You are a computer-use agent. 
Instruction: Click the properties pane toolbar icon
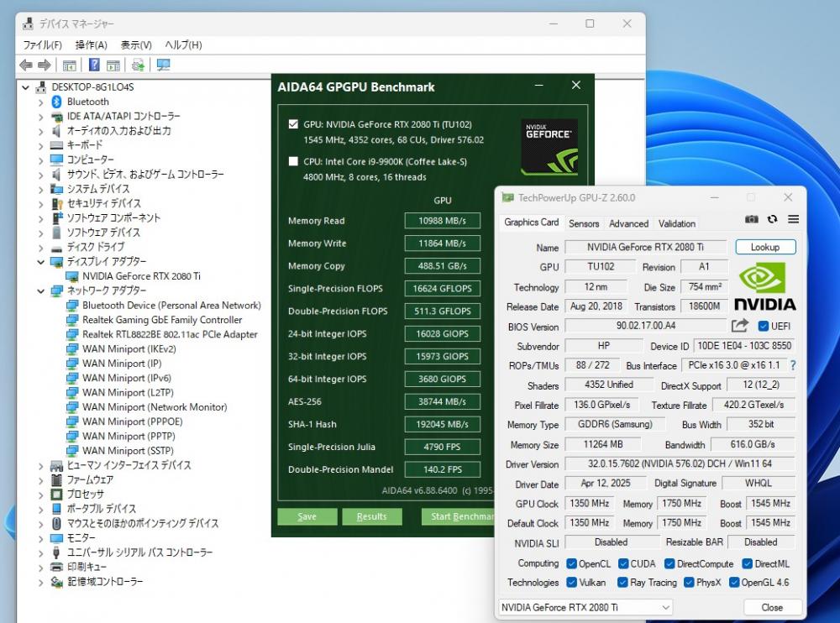(113, 65)
